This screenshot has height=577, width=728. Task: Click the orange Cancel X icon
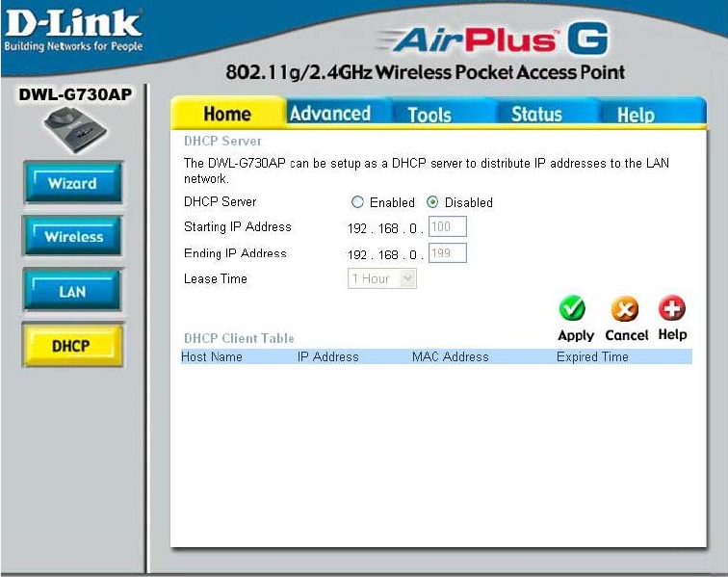pyautogui.click(x=624, y=309)
